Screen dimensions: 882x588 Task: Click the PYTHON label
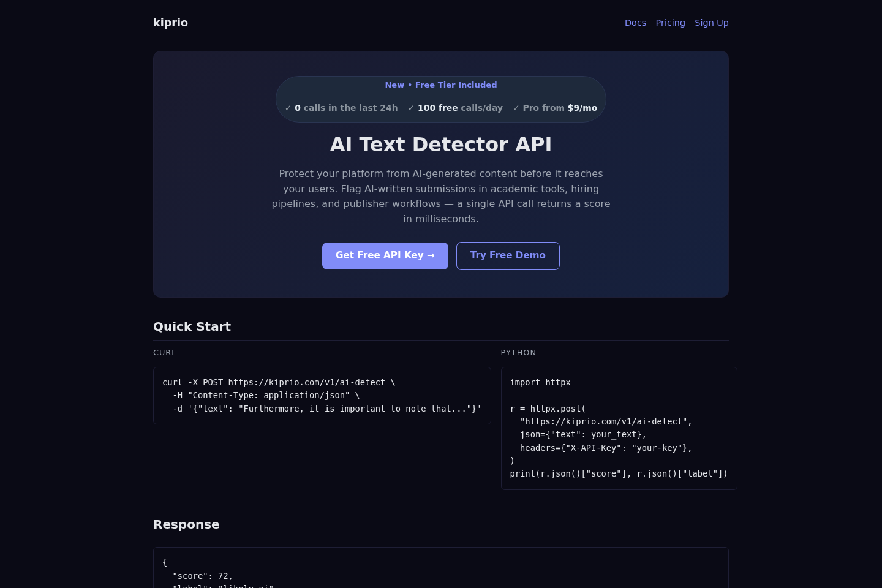pos(518,353)
